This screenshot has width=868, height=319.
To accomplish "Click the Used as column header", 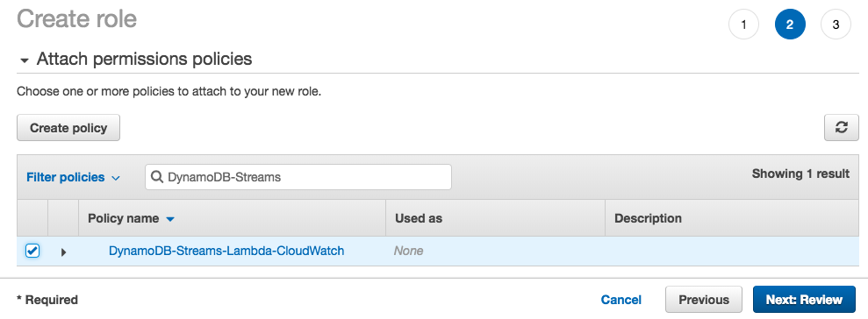I will 419,218.
